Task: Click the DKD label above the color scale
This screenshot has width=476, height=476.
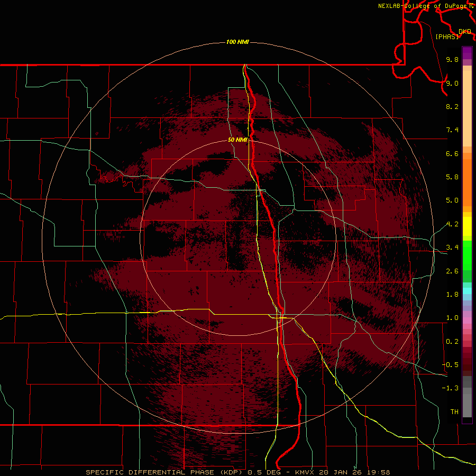Action: coord(465,31)
